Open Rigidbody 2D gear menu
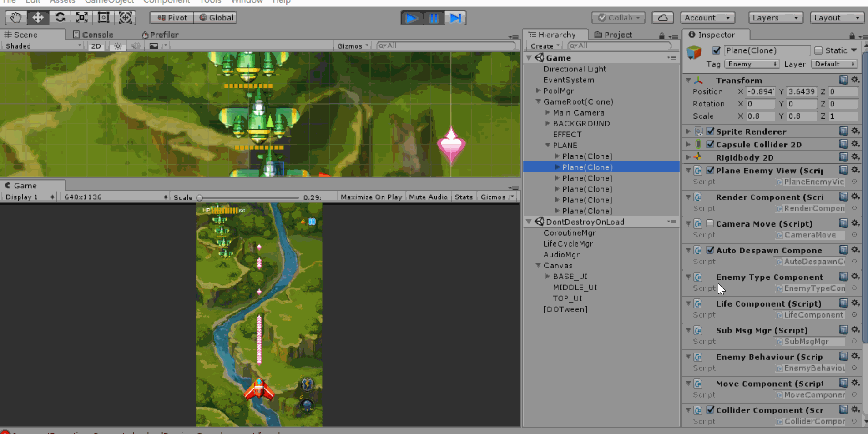The image size is (868, 434). click(855, 157)
